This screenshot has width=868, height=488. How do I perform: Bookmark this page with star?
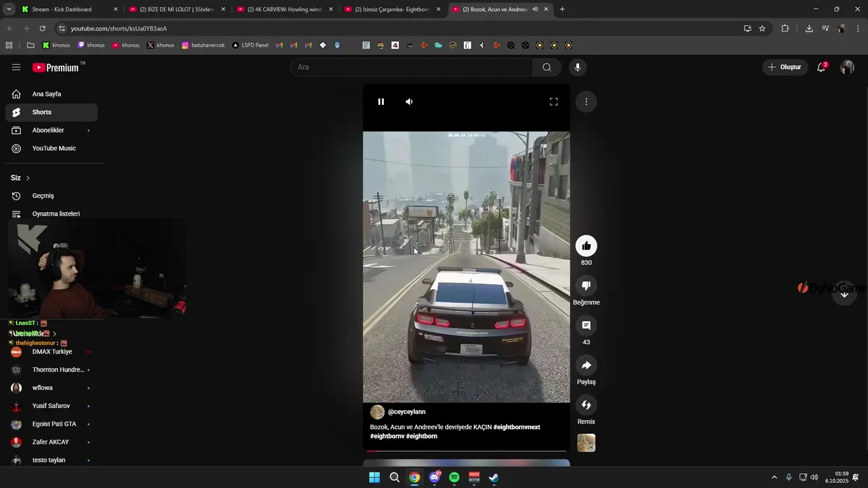[x=762, y=28]
